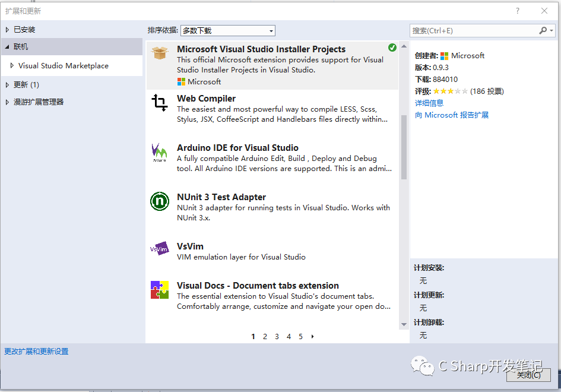Go to results page 4
Screen dimensions: 561x392
[289, 337]
